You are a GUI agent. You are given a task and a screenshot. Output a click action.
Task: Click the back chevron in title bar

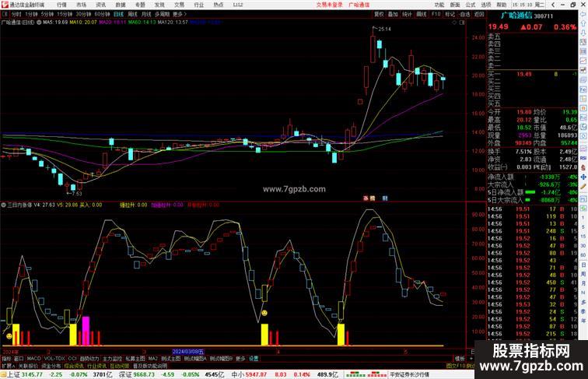(554, 5)
